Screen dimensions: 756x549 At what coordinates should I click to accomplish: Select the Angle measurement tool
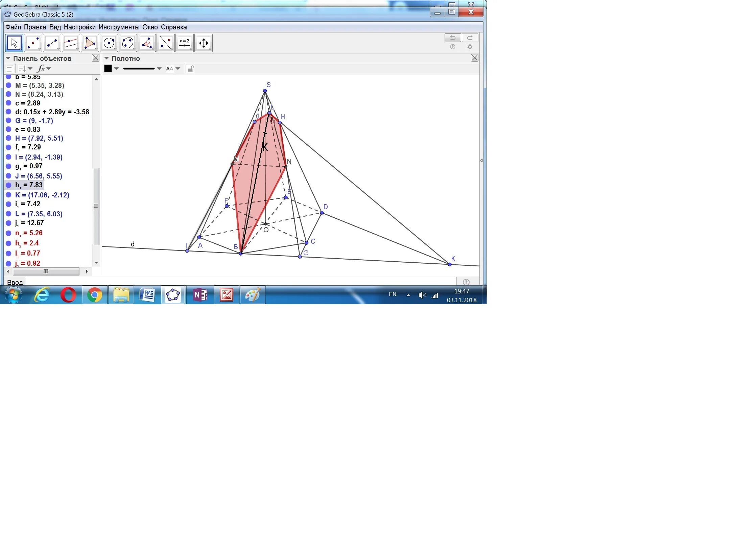(147, 43)
